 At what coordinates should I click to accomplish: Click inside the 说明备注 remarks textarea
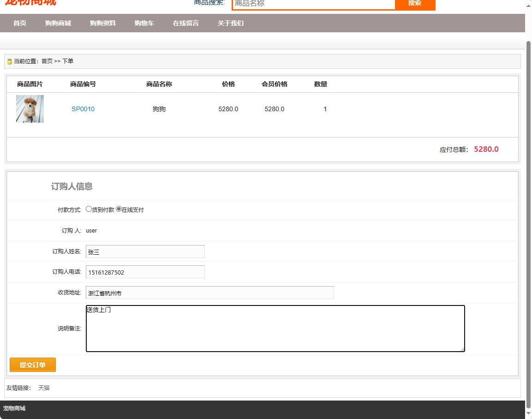click(275, 328)
